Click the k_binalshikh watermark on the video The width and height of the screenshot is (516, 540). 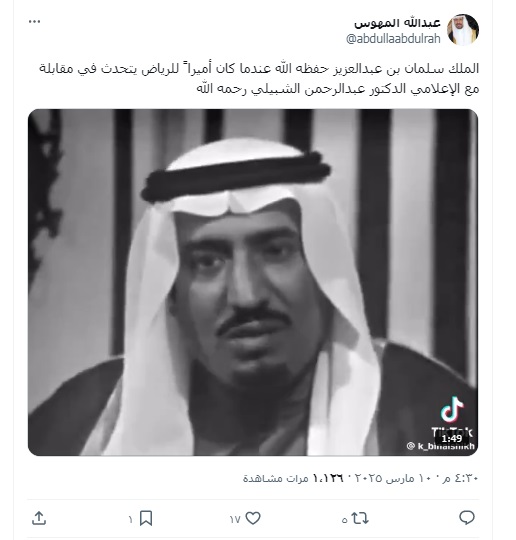(441, 447)
